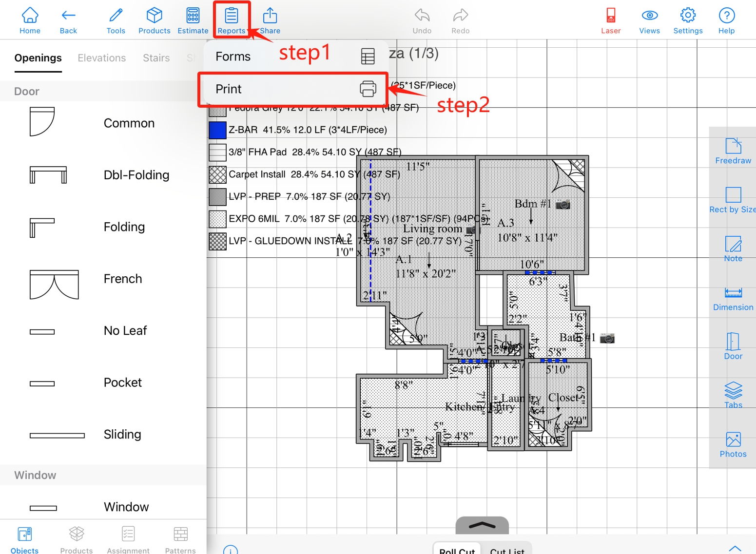
Task: Select the Freedraw tool
Action: pyautogui.click(x=733, y=151)
